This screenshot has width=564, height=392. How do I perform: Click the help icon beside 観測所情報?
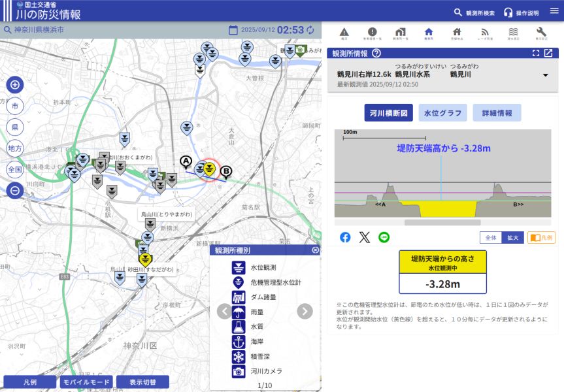(x=376, y=54)
